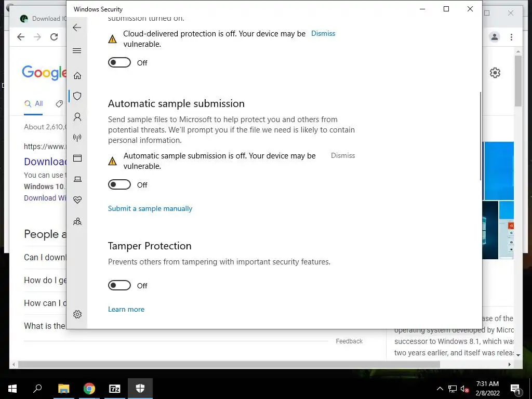This screenshot has width=532, height=399.
Task: Open Windows Security settings gear
Action: [77, 314]
